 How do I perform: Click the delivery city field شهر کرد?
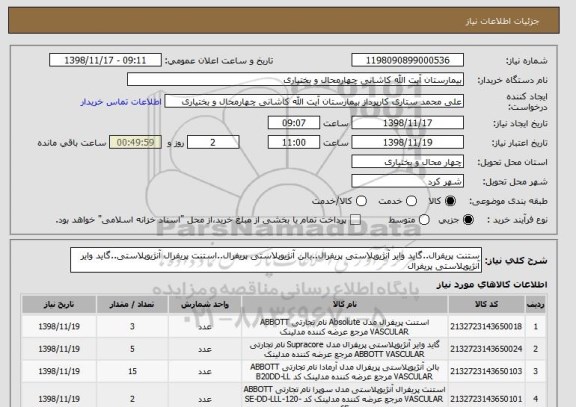[407, 181]
